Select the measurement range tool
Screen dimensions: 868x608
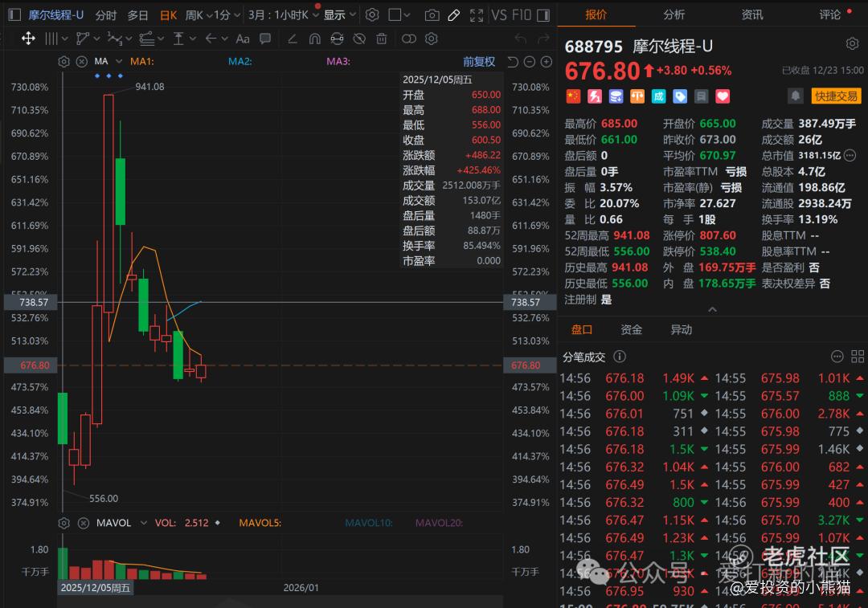[178, 39]
